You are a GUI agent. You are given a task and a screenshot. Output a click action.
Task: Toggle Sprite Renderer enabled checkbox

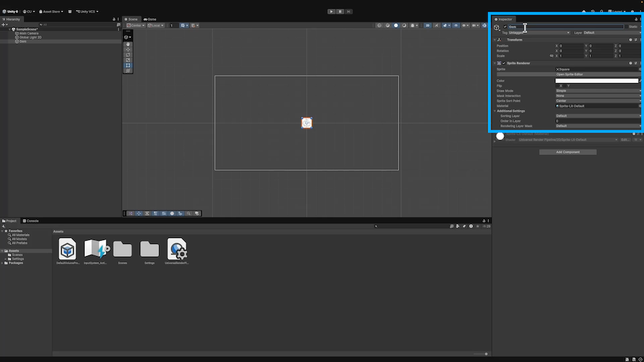pos(504,63)
